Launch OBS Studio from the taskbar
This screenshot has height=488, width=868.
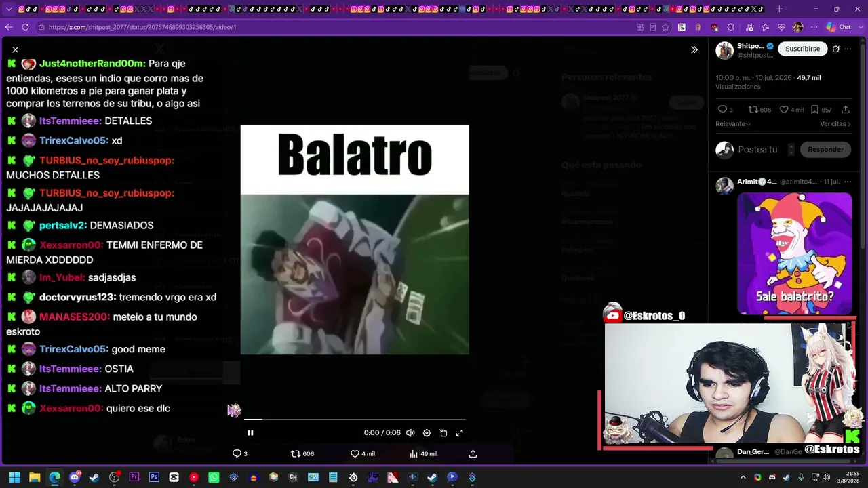click(x=114, y=477)
